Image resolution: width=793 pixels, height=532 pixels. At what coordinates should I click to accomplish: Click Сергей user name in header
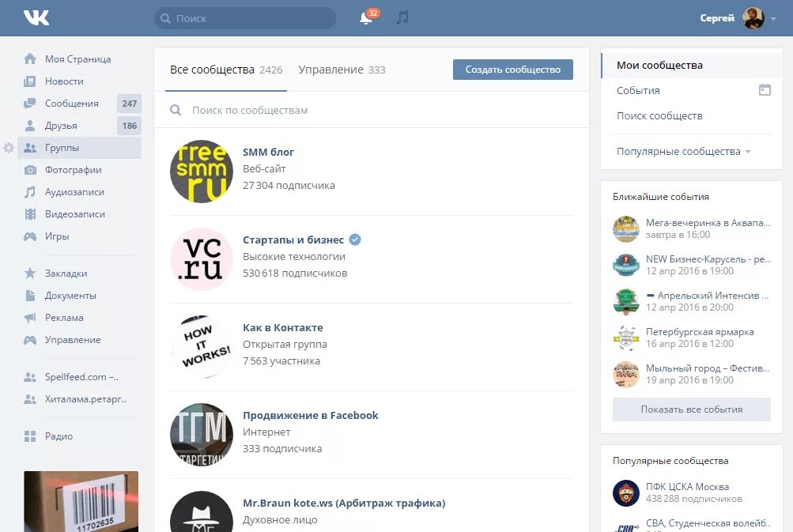[716, 18]
